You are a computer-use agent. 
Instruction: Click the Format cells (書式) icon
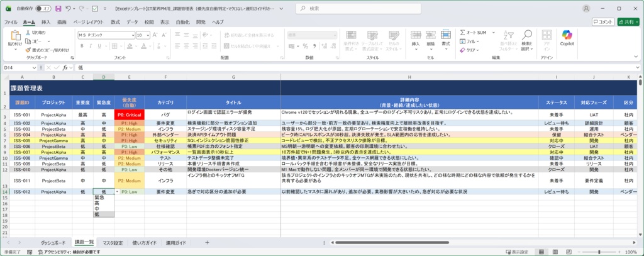446,35
